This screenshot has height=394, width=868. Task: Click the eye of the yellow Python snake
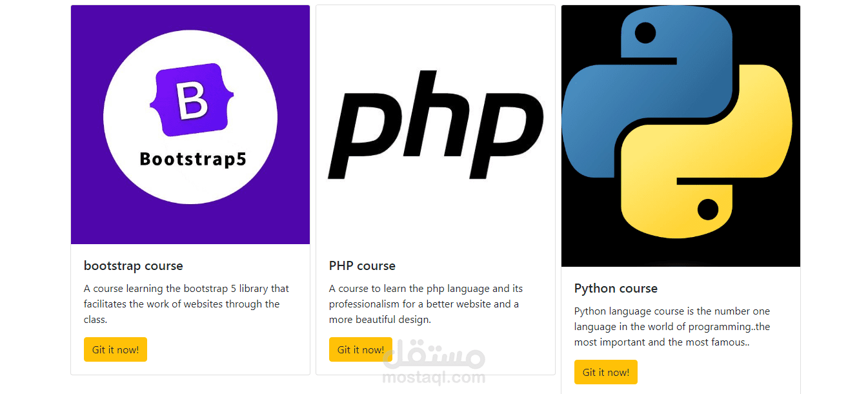[x=708, y=210]
